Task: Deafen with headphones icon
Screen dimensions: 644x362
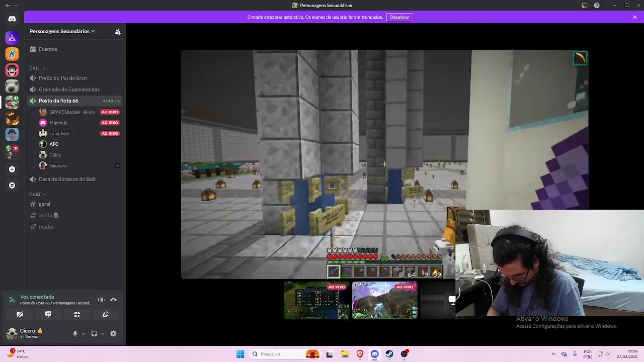Action: 94,333
